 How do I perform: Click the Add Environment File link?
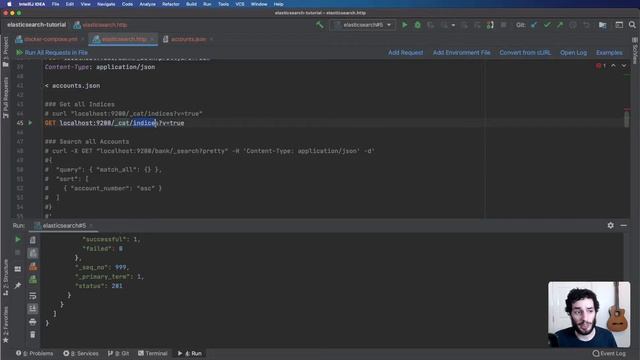coord(461,53)
